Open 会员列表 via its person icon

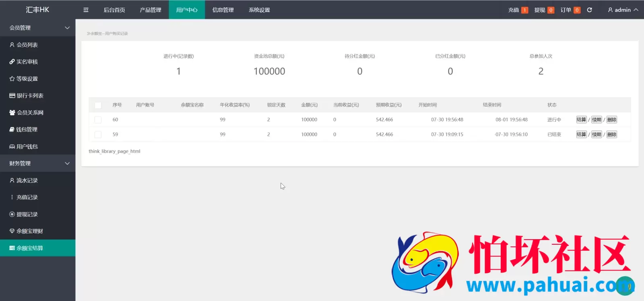(12, 45)
